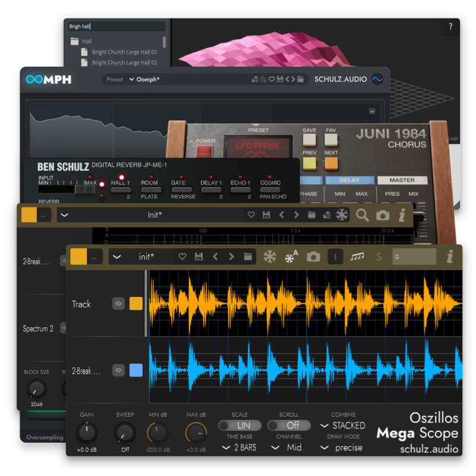This screenshot has width=476, height=476.
Task: Select the MASTER tab on JUNI 1984
Action: click(x=402, y=180)
